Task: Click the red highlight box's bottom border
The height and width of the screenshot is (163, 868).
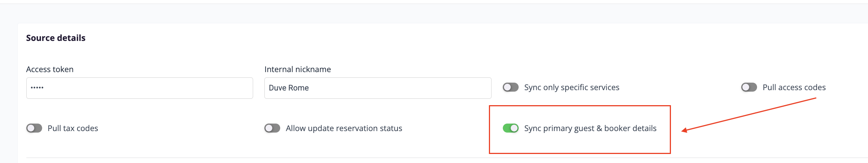Action: (580, 153)
